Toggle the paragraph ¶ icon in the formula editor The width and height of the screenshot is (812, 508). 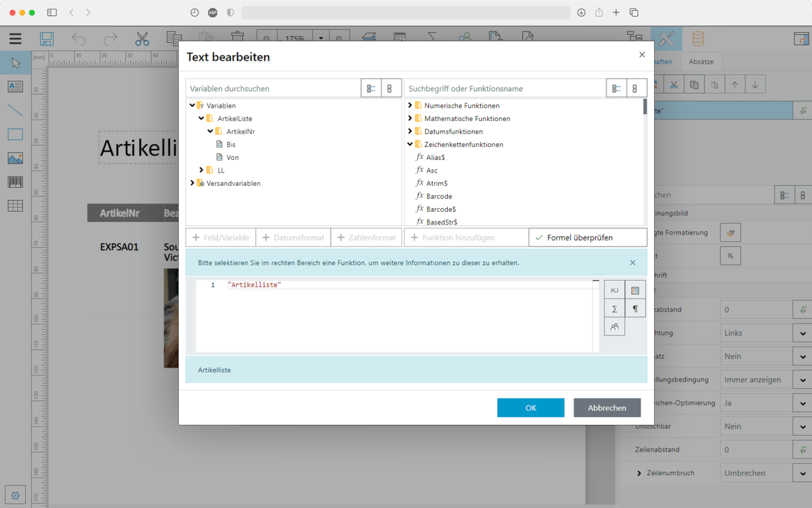click(x=634, y=309)
